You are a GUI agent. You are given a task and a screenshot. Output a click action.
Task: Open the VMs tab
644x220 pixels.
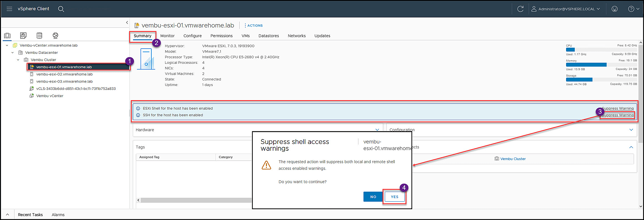tap(246, 36)
